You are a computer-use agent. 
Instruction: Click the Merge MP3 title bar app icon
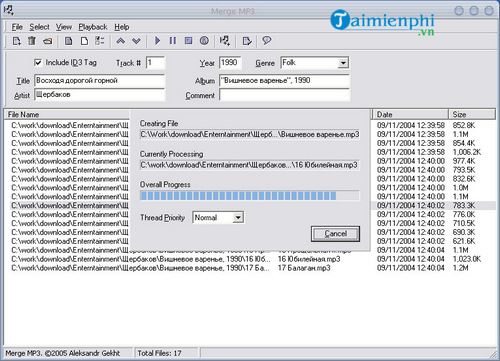point(8,10)
